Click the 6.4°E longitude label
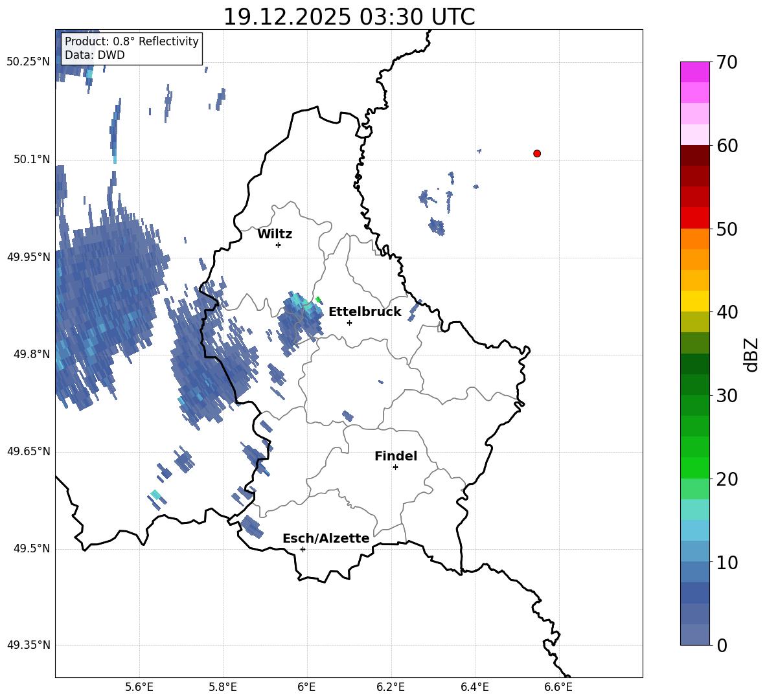 [x=474, y=687]
